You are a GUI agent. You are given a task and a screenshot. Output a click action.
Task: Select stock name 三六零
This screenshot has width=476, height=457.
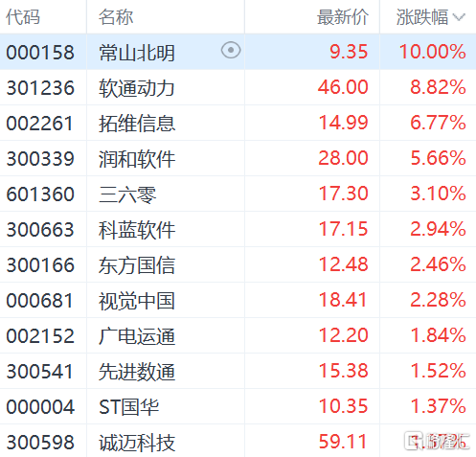point(127,194)
